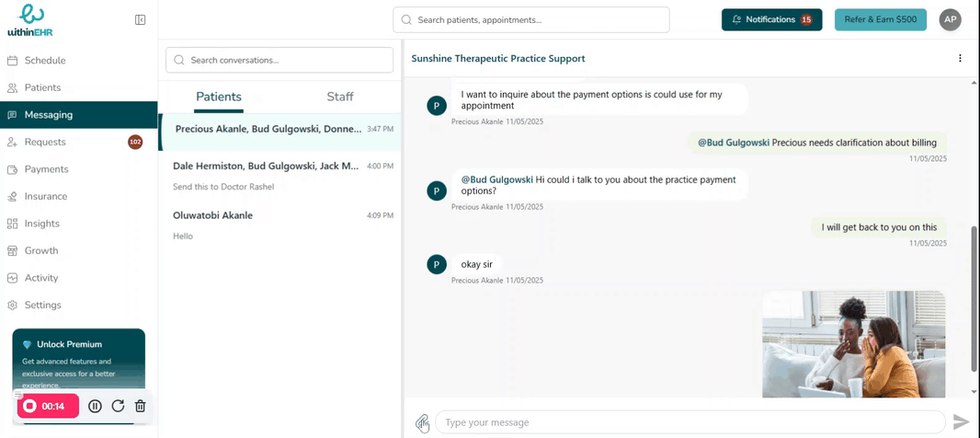Click the attachment paperclip icon

point(422,422)
